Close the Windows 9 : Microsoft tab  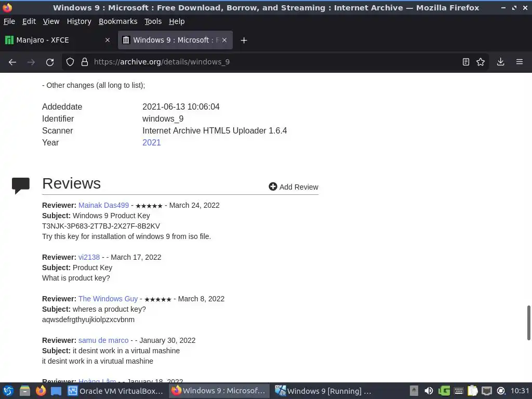click(224, 40)
